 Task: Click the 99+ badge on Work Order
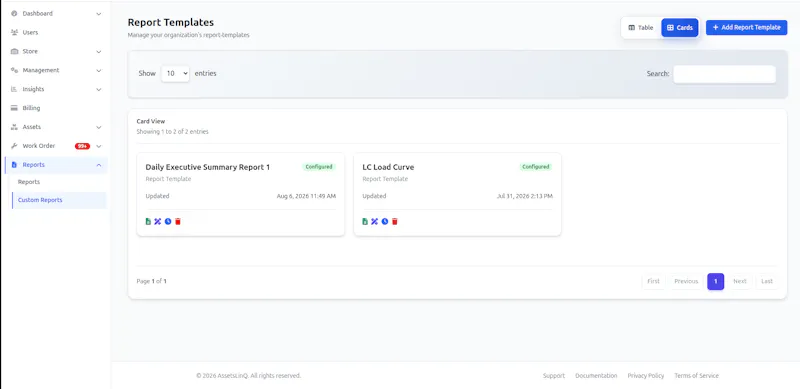82,146
